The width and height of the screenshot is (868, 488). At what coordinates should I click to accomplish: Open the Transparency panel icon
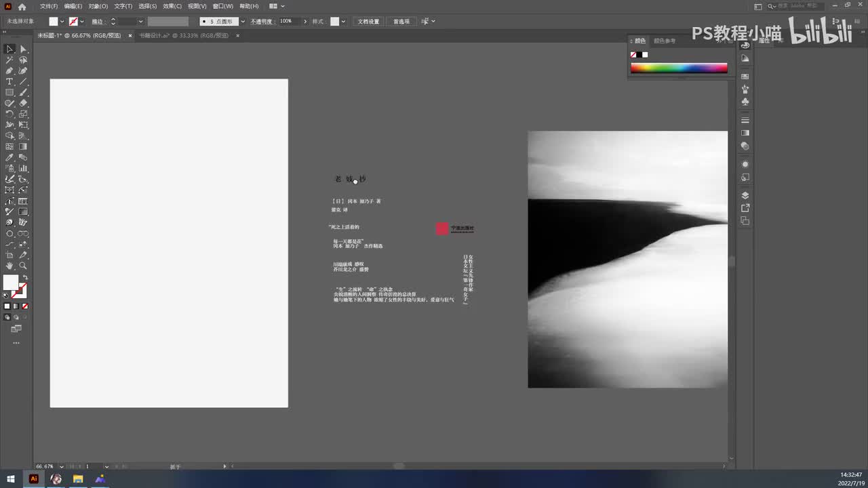point(745,146)
